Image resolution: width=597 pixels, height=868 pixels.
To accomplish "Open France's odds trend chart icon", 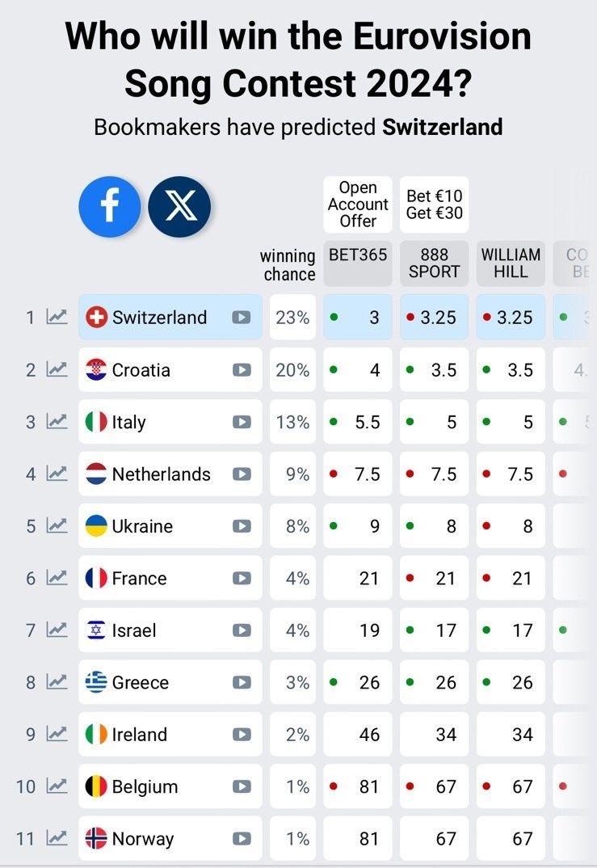I will [x=57, y=578].
